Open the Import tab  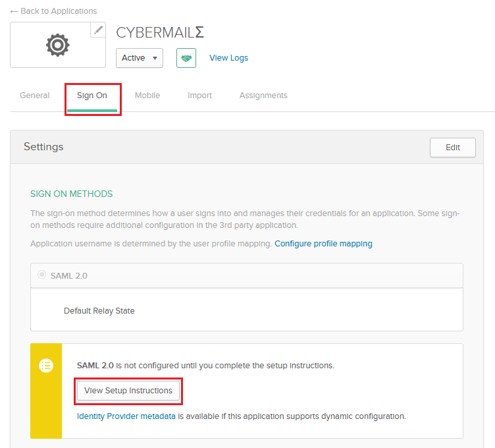coord(199,96)
